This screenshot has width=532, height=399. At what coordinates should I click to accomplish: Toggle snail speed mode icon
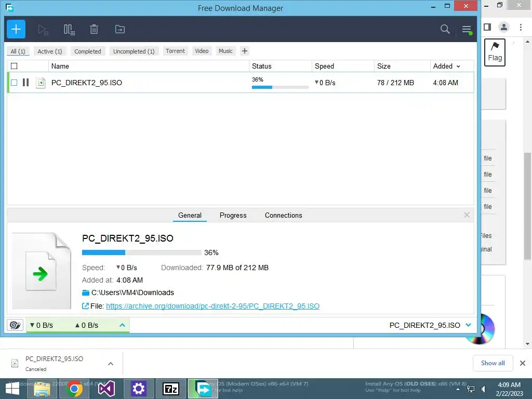pos(15,325)
